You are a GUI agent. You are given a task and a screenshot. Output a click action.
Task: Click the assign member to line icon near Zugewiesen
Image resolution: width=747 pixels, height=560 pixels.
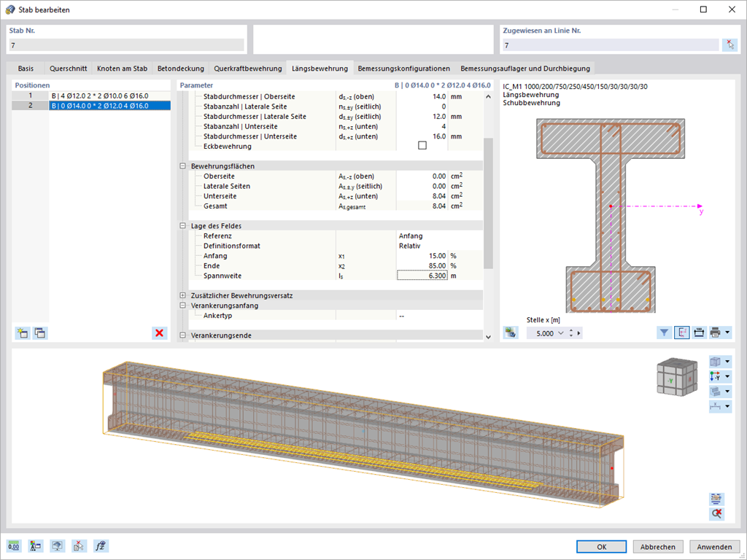(729, 44)
